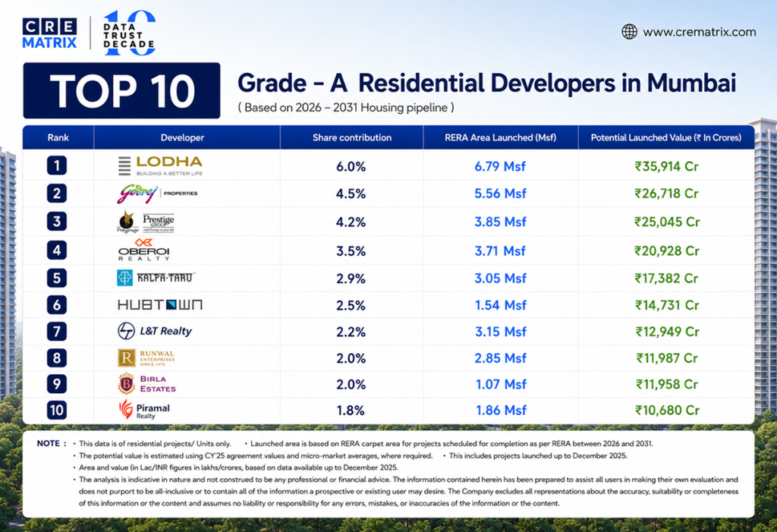Click the Data Trust Decade 10 logo
This screenshot has height=532, width=777.
pyautogui.click(x=129, y=33)
